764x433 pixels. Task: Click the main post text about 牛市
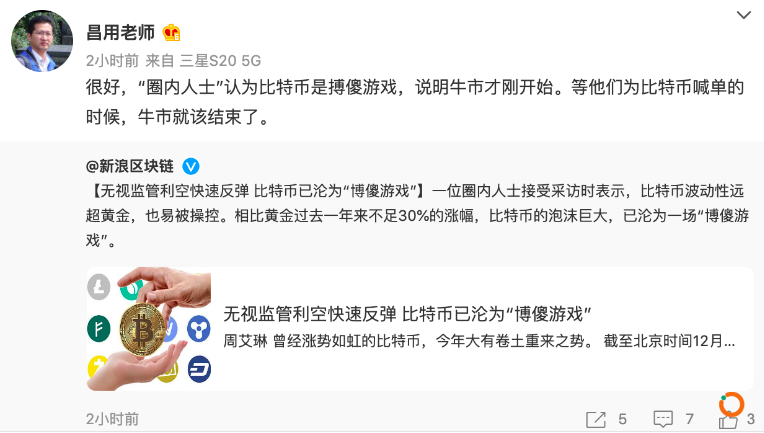click(415, 102)
